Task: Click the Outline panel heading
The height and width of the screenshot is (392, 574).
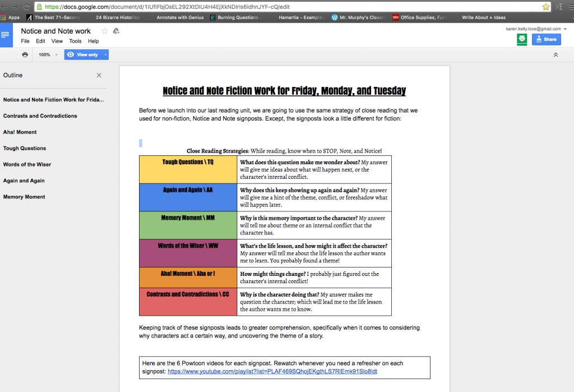Action: pyautogui.click(x=13, y=75)
